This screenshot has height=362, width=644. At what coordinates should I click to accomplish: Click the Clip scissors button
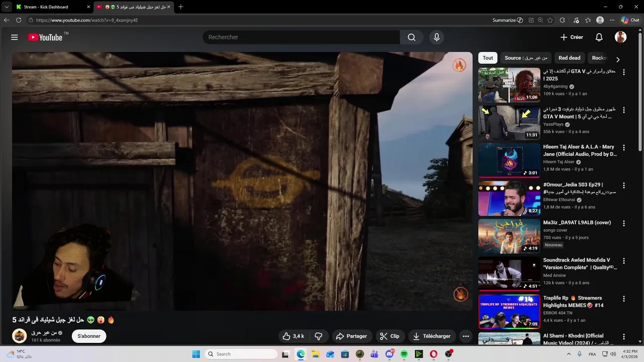tap(389, 336)
